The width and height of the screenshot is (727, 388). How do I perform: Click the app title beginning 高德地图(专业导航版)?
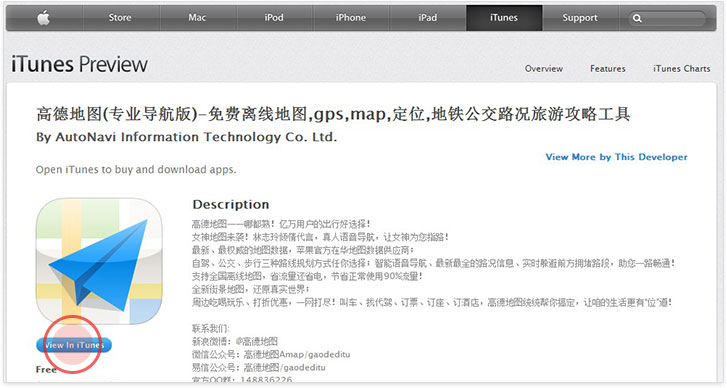(x=333, y=114)
